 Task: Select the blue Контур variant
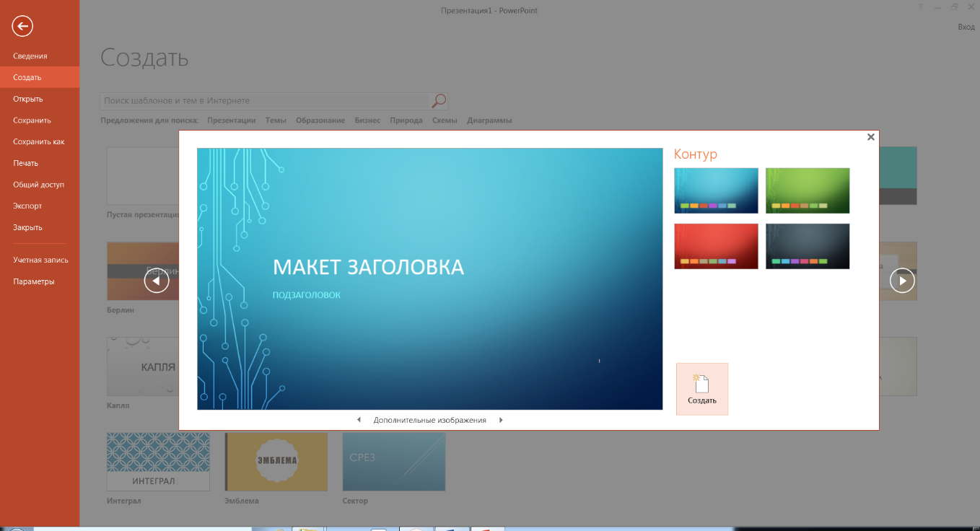716,190
